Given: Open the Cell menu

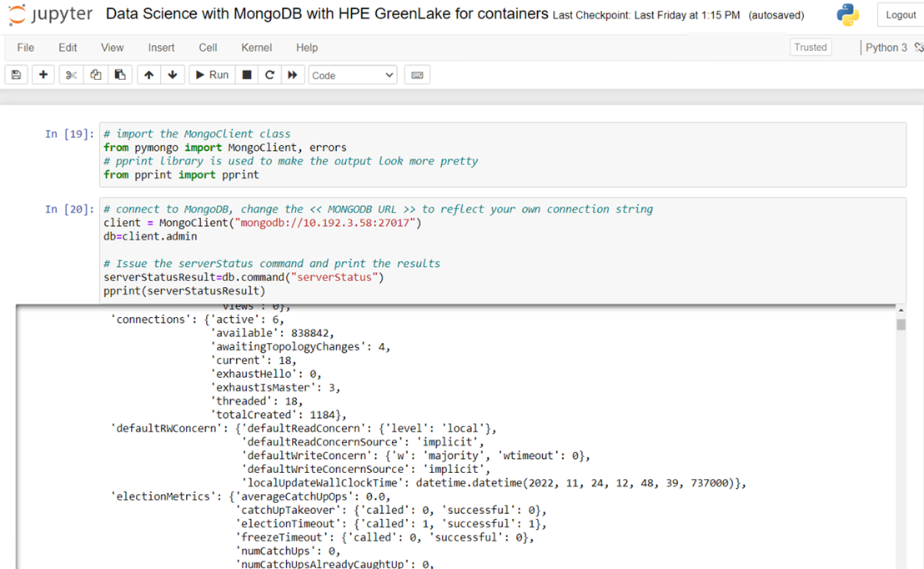Looking at the screenshot, I should point(208,48).
